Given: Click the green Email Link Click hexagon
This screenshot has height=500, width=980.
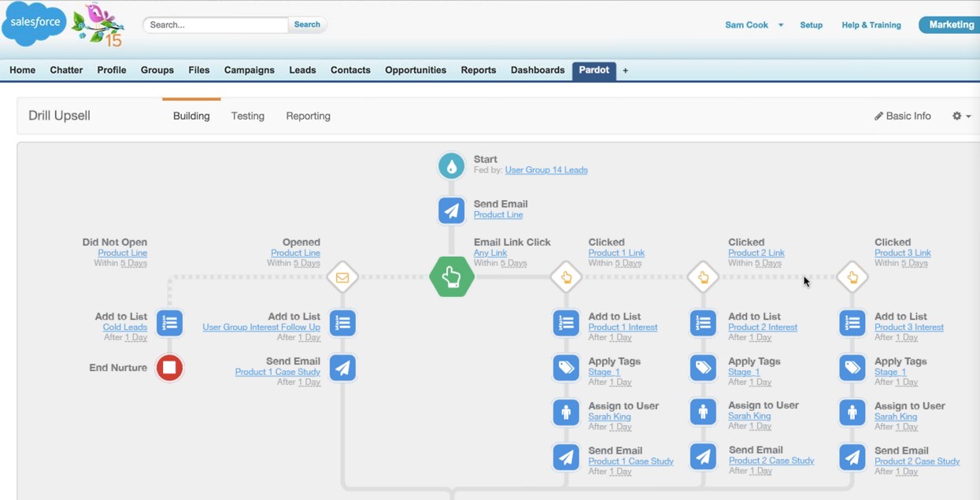Looking at the screenshot, I should (x=452, y=277).
